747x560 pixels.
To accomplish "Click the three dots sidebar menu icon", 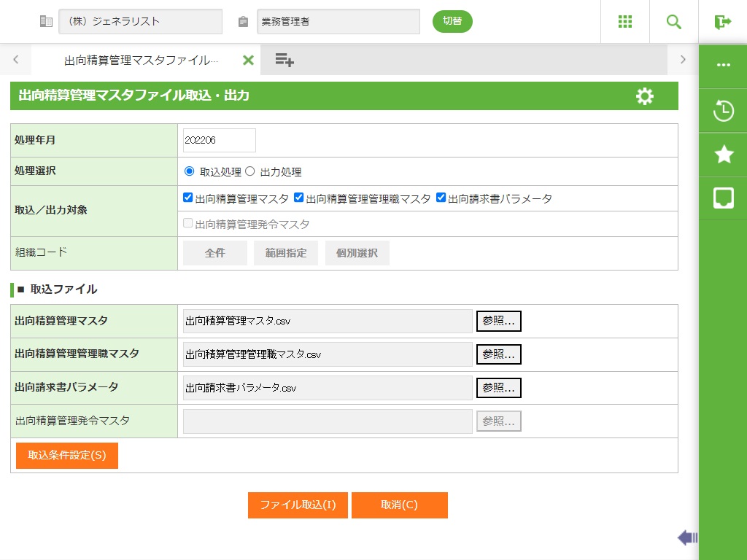I will coord(723,65).
